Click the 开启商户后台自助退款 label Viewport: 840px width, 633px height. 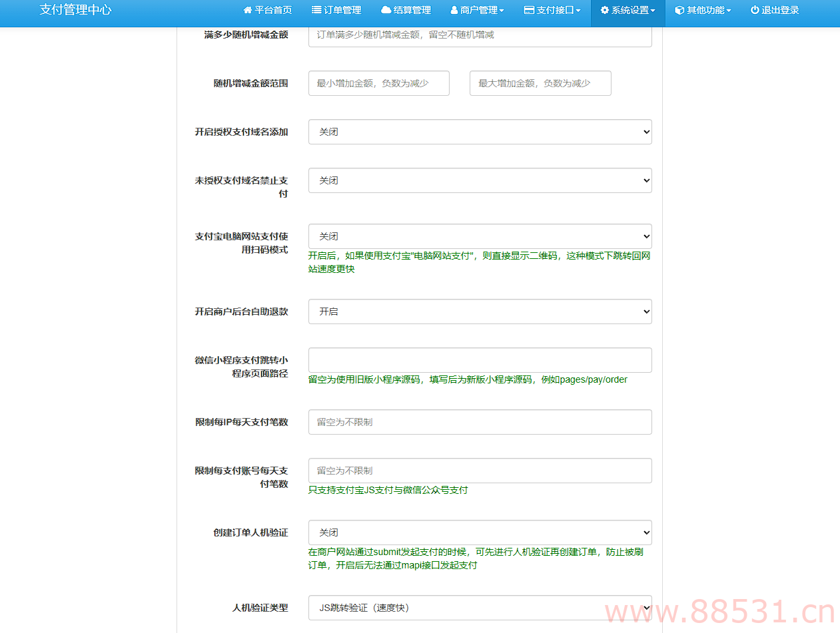[x=241, y=312]
